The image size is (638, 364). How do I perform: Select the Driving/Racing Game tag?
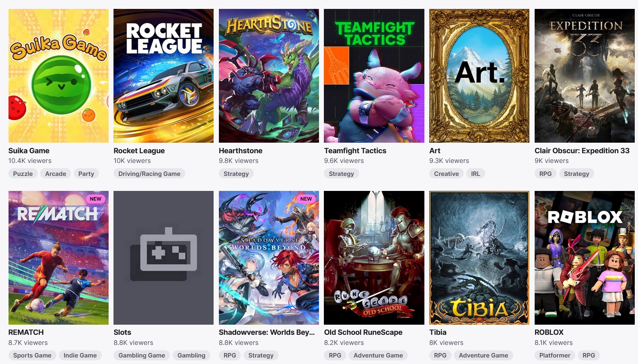click(x=149, y=173)
